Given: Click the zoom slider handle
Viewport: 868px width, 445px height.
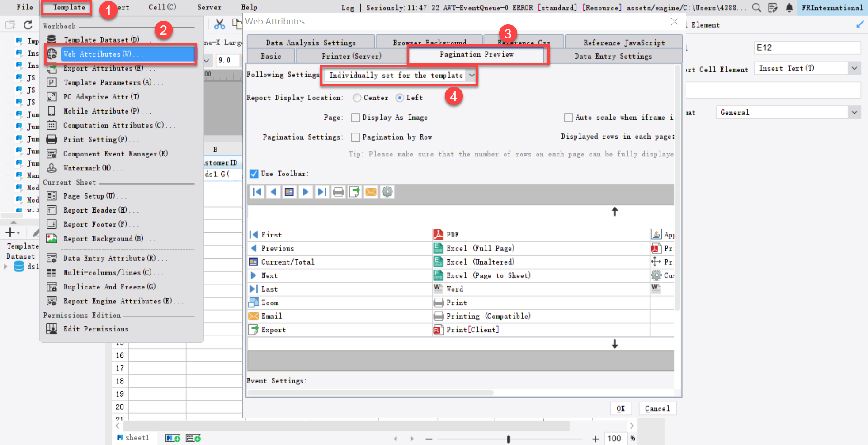Looking at the screenshot, I should [x=509, y=439].
